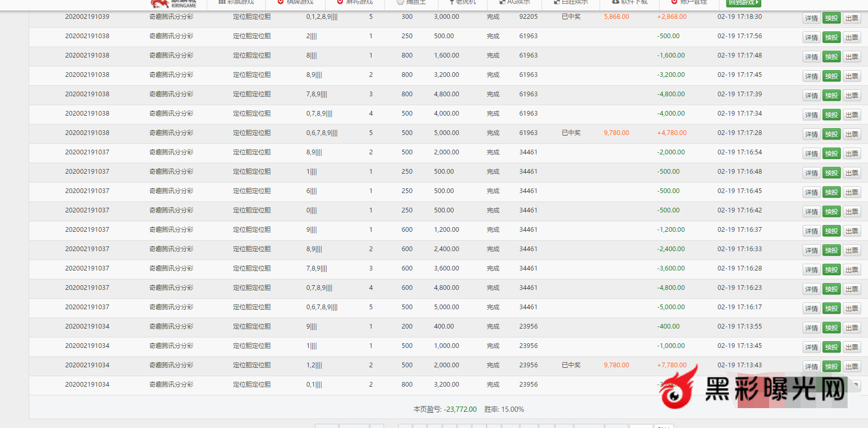
Task: Click 续投 on the winning 17:17:28 bet
Action: tap(831, 134)
